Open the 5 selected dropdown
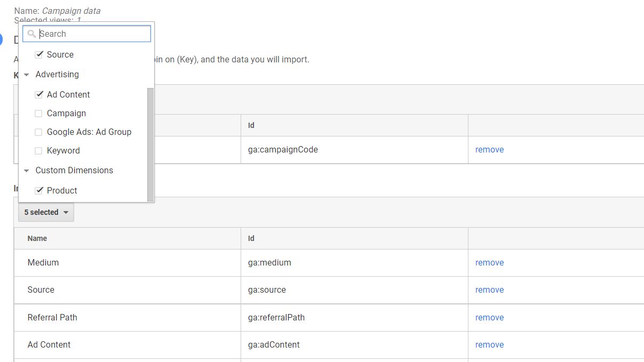Viewport: 644px width, 362px height. point(45,212)
